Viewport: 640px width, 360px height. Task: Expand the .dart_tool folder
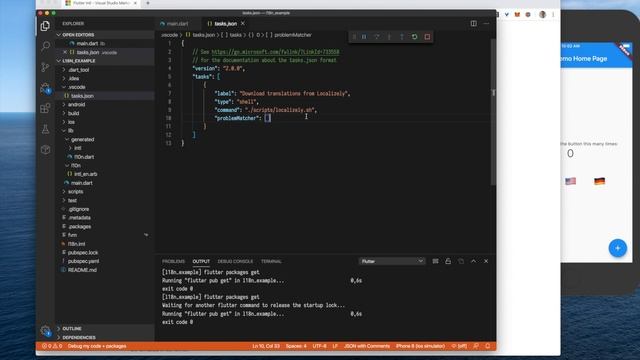pyautogui.click(x=78, y=70)
